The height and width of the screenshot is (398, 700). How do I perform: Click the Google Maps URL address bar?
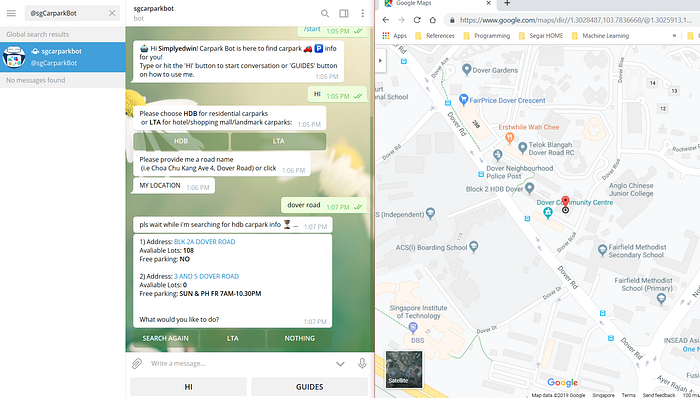(x=574, y=20)
